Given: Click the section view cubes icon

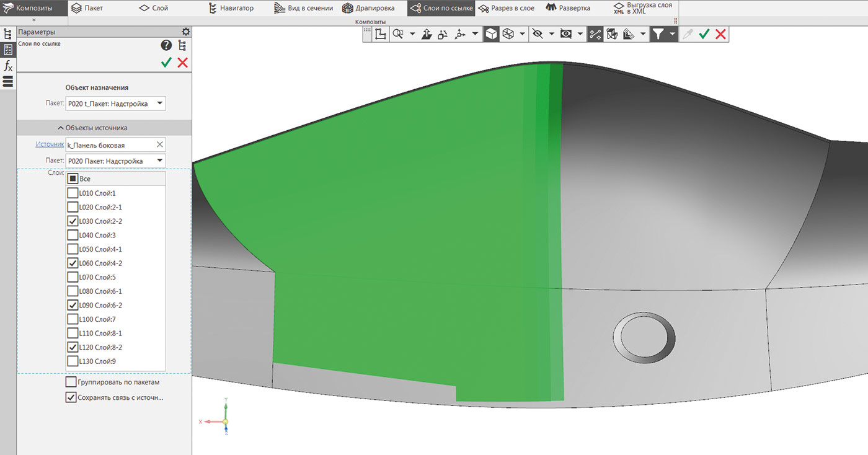Looking at the screenshot, I should pyautogui.click(x=612, y=35).
